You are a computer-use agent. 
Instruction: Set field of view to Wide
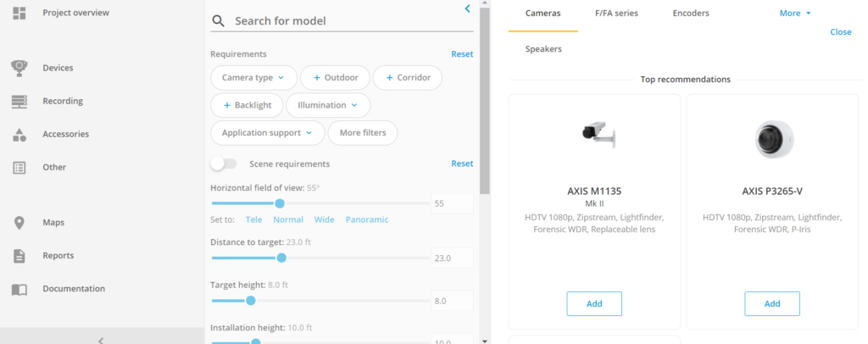[x=325, y=219]
